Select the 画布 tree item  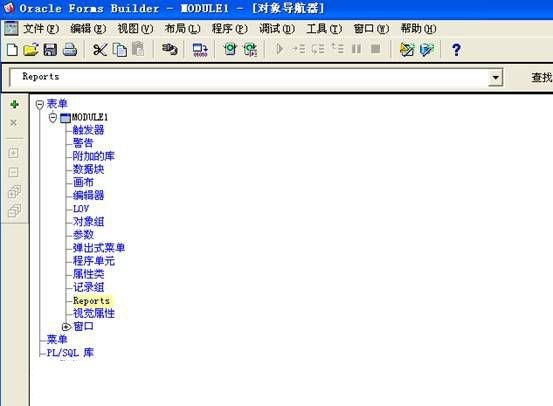(x=83, y=182)
